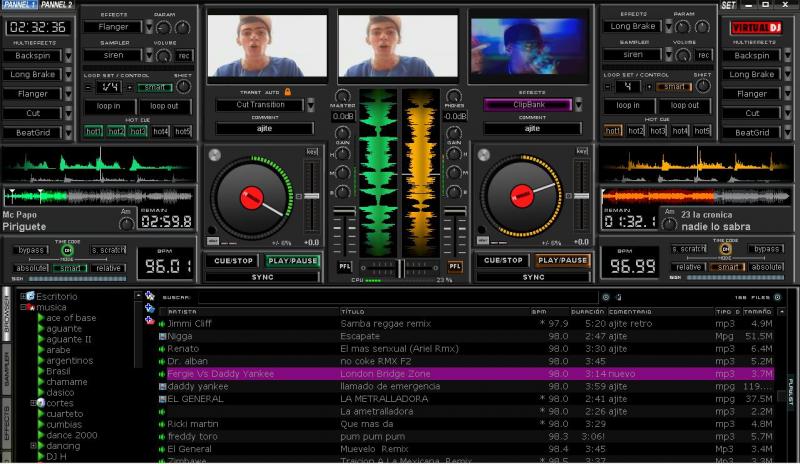Image resolution: width=800 pixels, height=464 pixels.
Task: Open left deck Flanger effects dropdown
Action: point(149,27)
